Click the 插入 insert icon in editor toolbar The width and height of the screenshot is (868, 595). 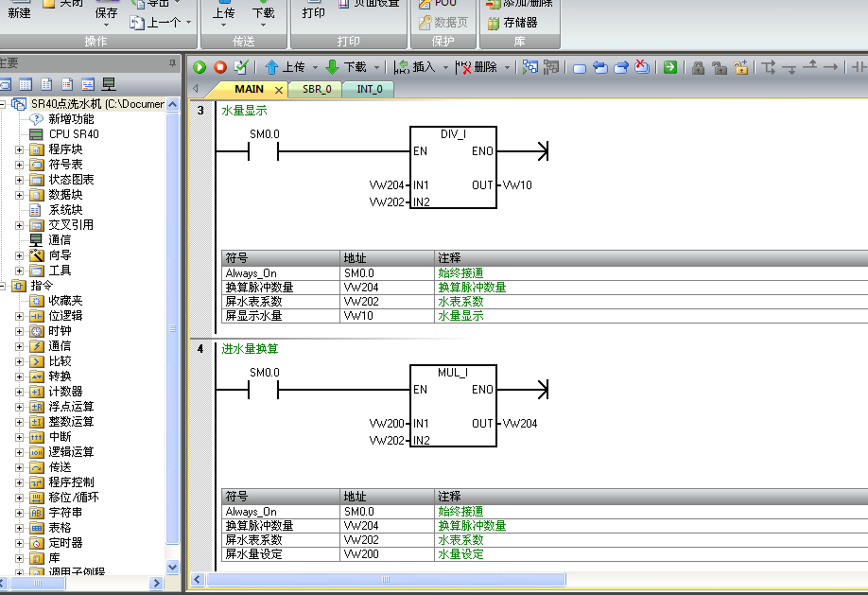pyautogui.click(x=401, y=67)
